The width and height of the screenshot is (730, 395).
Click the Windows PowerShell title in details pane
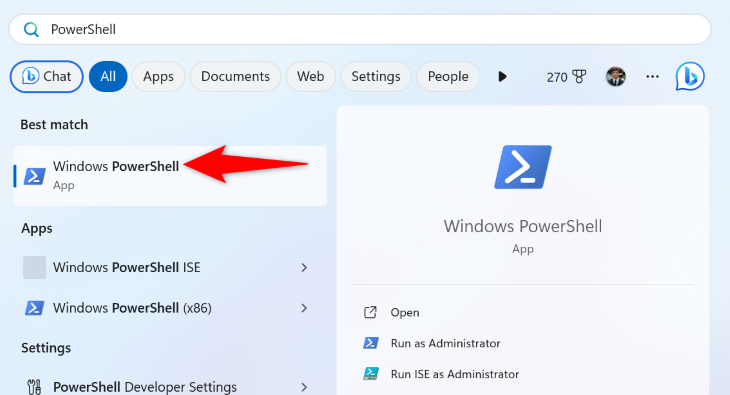pos(523,226)
